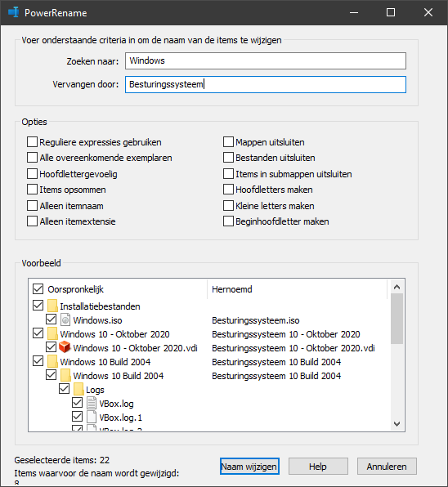The height and width of the screenshot is (487, 448).
Task: Click the Naam wijzigen button
Action: pos(249,467)
